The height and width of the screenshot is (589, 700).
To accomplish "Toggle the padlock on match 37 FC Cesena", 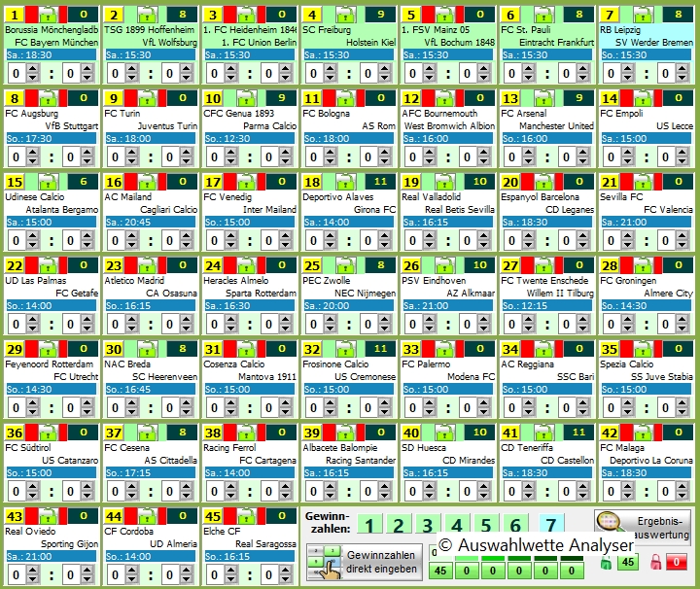I will click(148, 433).
